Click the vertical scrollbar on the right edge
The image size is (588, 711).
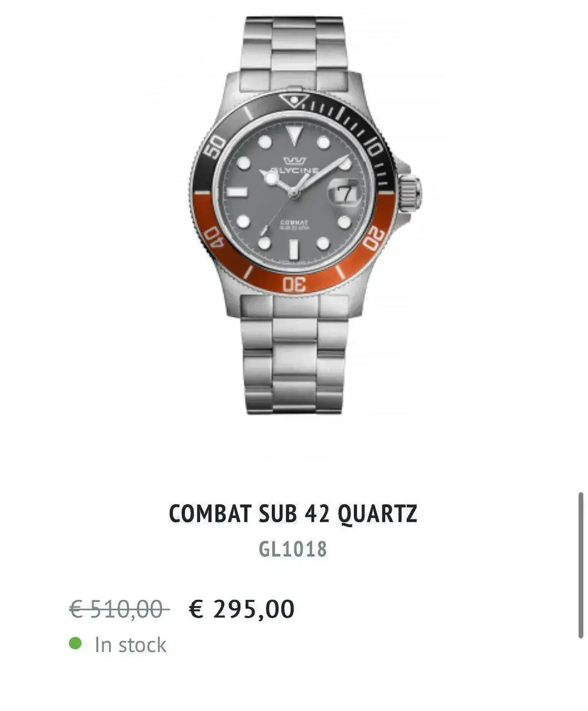581,565
